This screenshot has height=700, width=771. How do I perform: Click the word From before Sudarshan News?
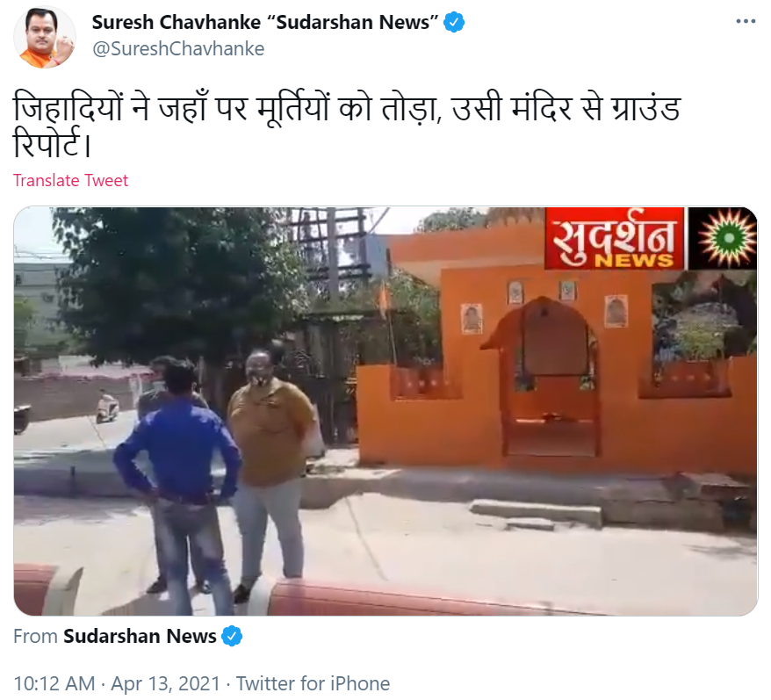point(35,636)
